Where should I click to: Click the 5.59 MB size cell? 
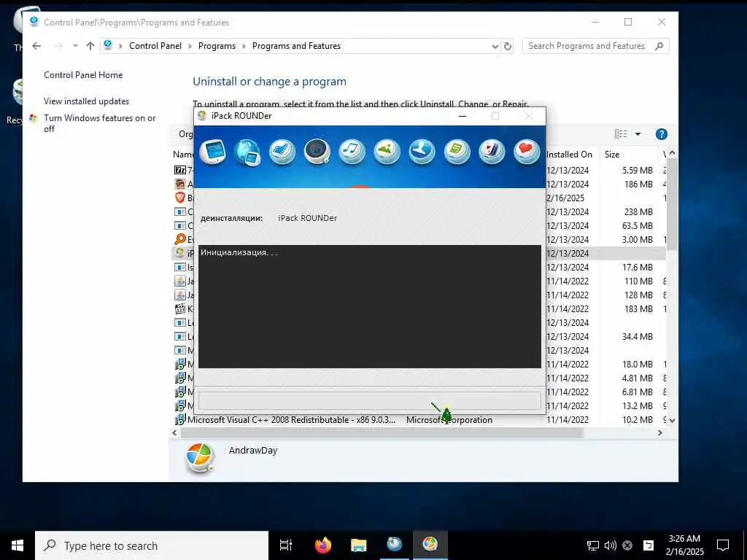point(638,171)
